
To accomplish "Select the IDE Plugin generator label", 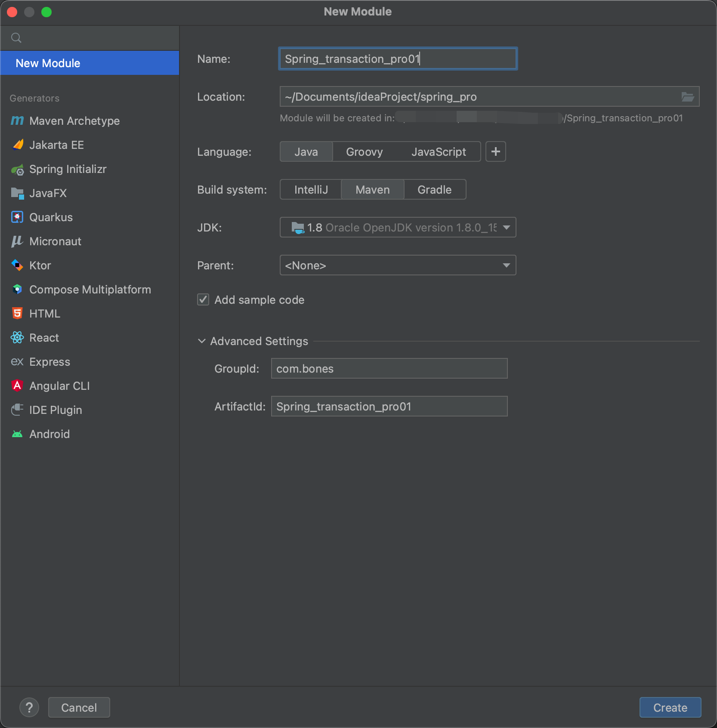I will [56, 410].
